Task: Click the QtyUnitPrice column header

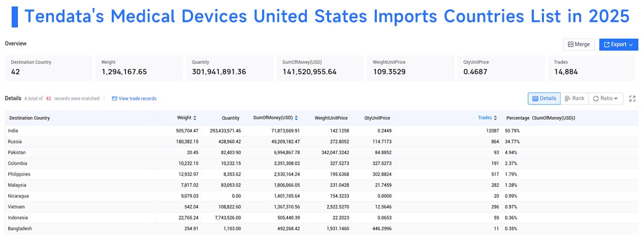Action: pyautogui.click(x=377, y=118)
